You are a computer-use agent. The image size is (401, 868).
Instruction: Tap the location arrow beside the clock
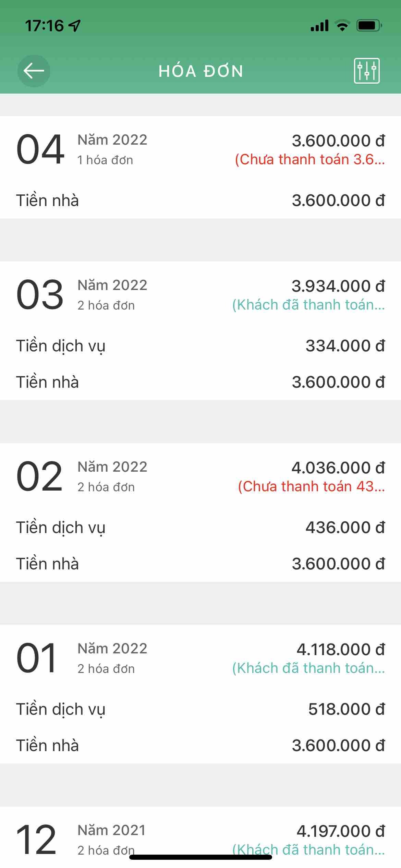tap(75, 26)
